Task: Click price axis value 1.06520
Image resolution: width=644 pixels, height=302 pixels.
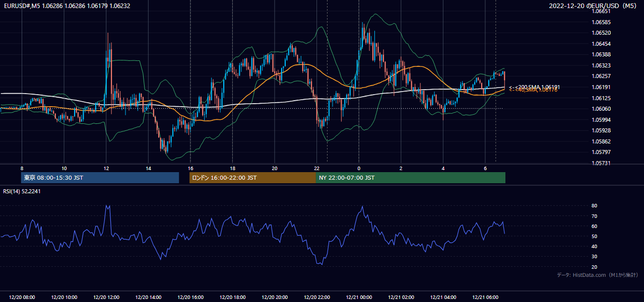Action: pyautogui.click(x=601, y=33)
